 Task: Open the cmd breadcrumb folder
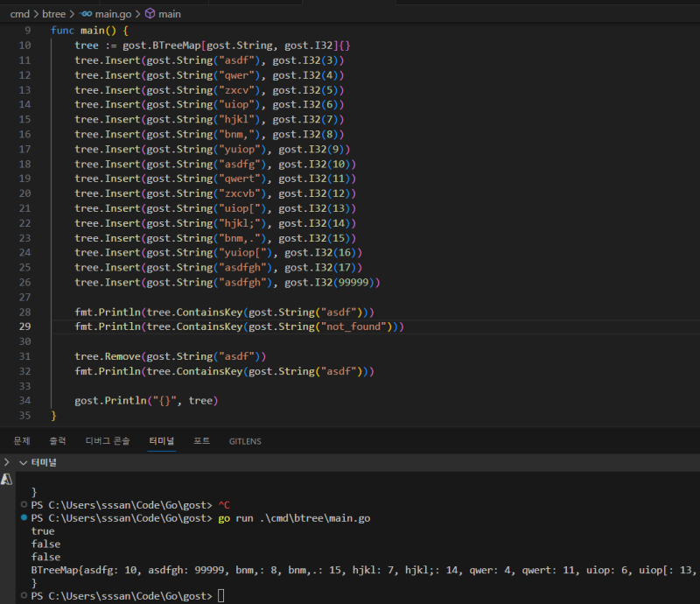[19, 14]
